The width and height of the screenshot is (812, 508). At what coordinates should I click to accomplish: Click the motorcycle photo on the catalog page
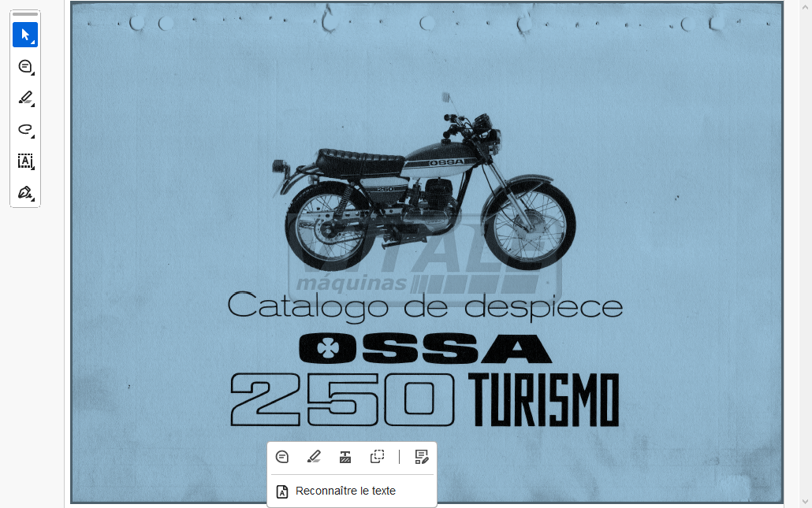coord(423,182)
